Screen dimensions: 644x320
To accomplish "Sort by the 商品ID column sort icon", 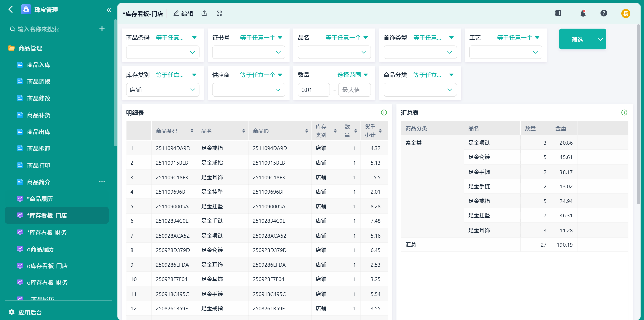I will (x=307, y=131).
